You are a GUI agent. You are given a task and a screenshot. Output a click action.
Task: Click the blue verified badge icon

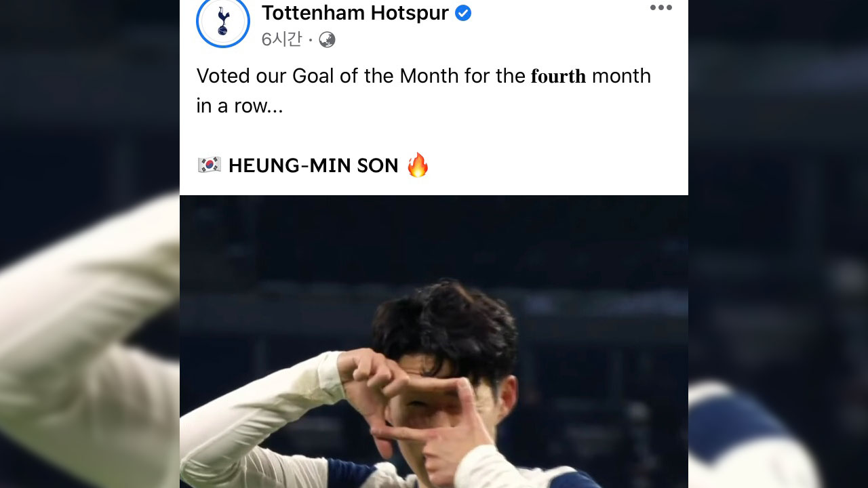463,13
